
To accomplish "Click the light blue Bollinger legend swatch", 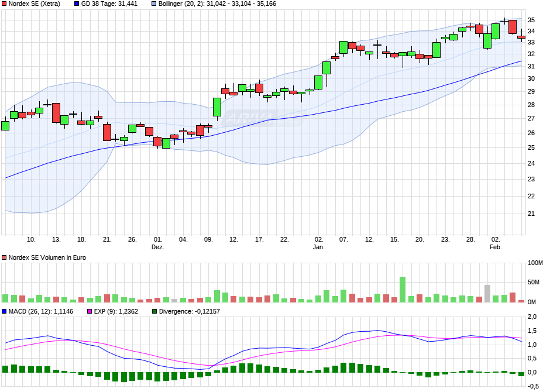I will (154, 4).
